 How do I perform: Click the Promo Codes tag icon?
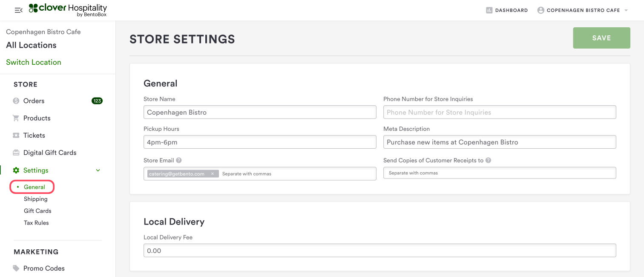[x=16, y=268]
